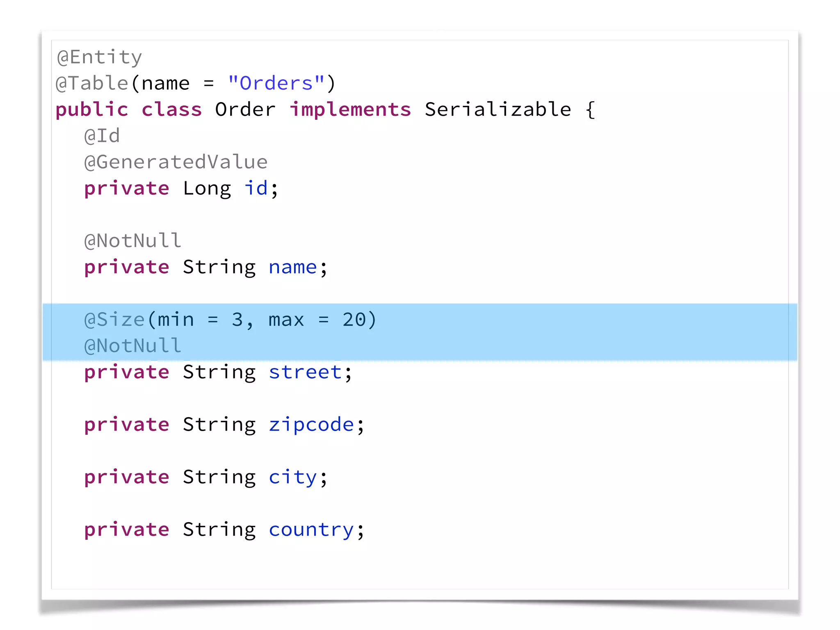Click the value 20 in max
This screenshot has width=840, height=630.
(x=354, y=320)
